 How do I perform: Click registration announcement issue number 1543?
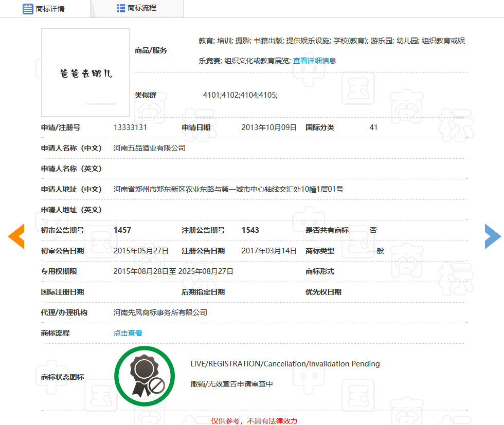coord(250,230)
